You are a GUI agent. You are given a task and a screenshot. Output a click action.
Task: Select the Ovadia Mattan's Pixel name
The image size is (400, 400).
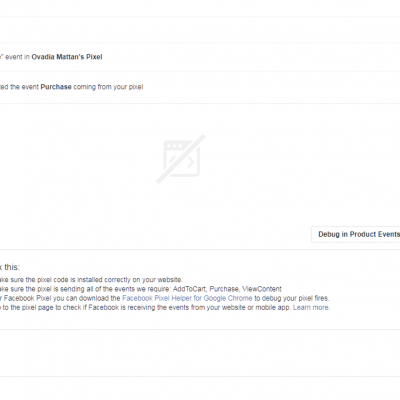[x=67, y=57]
